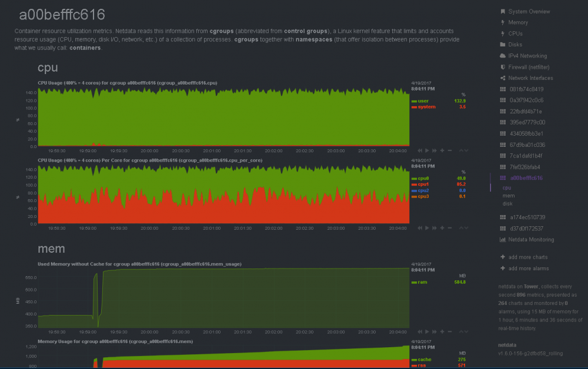Click the down arrow of the Per Core chart
Image resolution: width=588 pixels, height=369 pixels.
[466, 228]
